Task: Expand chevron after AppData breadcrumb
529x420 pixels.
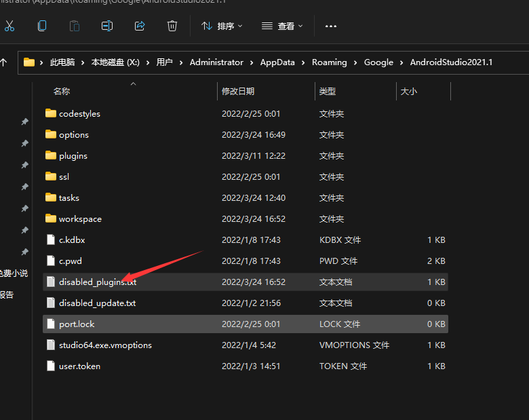Action: [x=303, y=62]
